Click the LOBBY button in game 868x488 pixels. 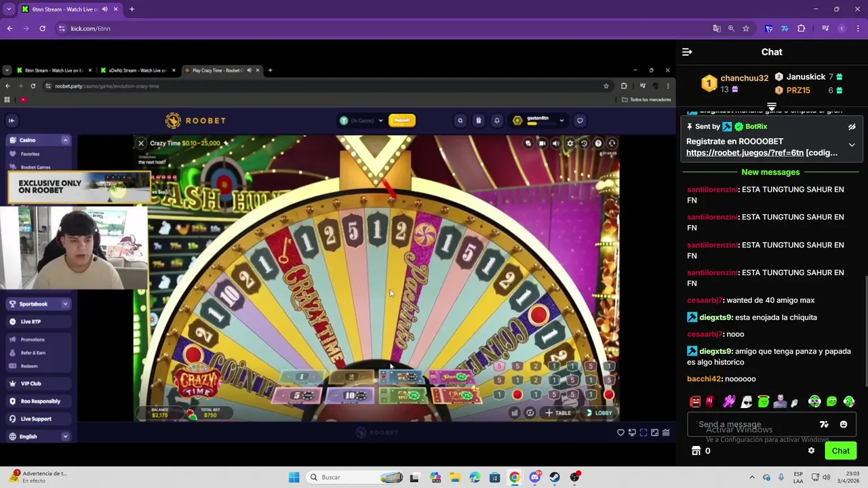(x=599, y=413)
